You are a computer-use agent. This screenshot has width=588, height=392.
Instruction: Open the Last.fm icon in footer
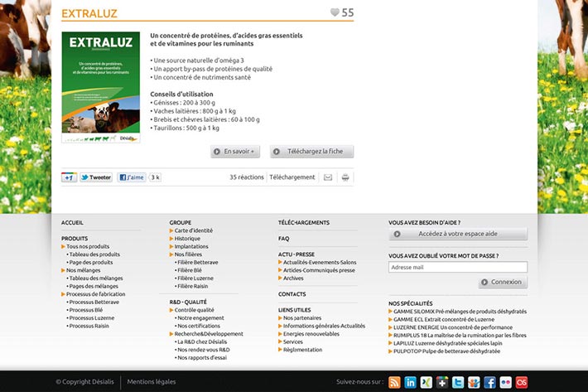coord(522,382)
